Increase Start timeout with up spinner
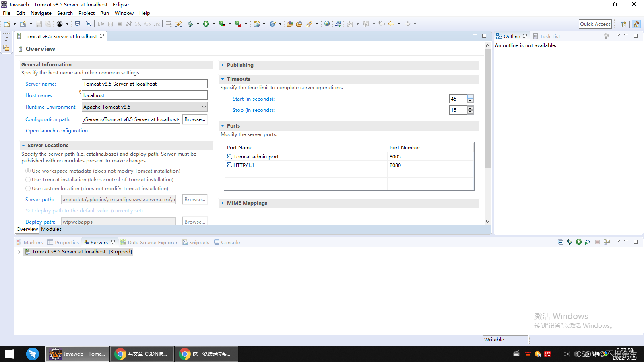 click(470, 97)
